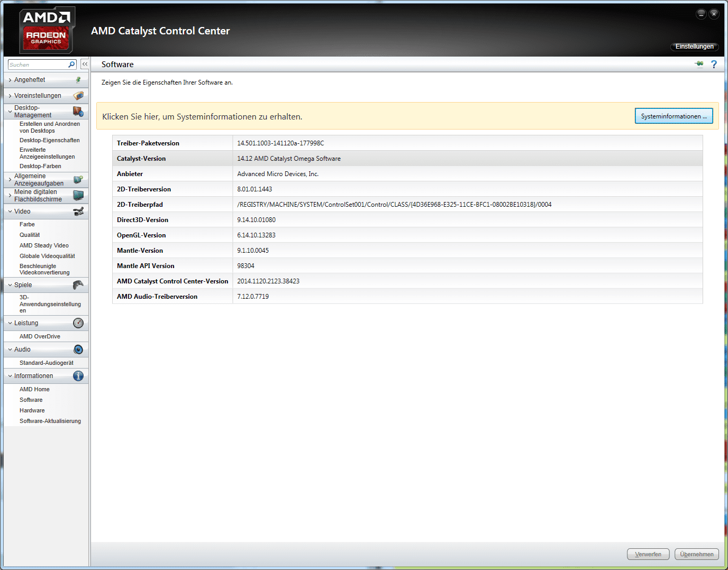
Task: Click the Video camera icon
Action: tap(78, 212)
